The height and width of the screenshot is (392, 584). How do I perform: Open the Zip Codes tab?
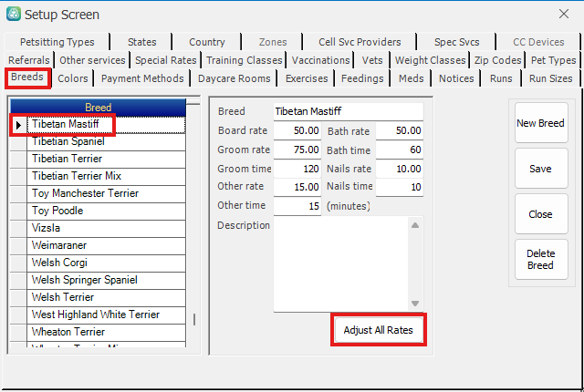(x=497, y=60)
